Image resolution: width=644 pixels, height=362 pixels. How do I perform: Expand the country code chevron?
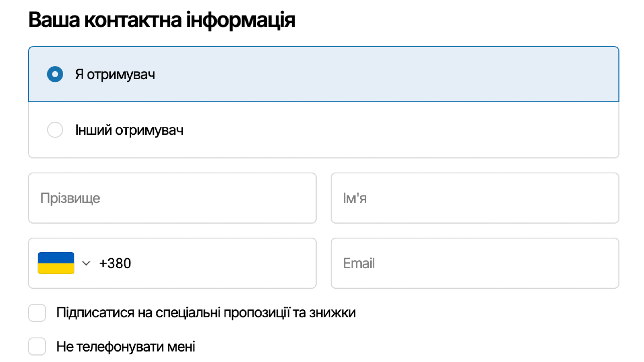coord(86,263)
